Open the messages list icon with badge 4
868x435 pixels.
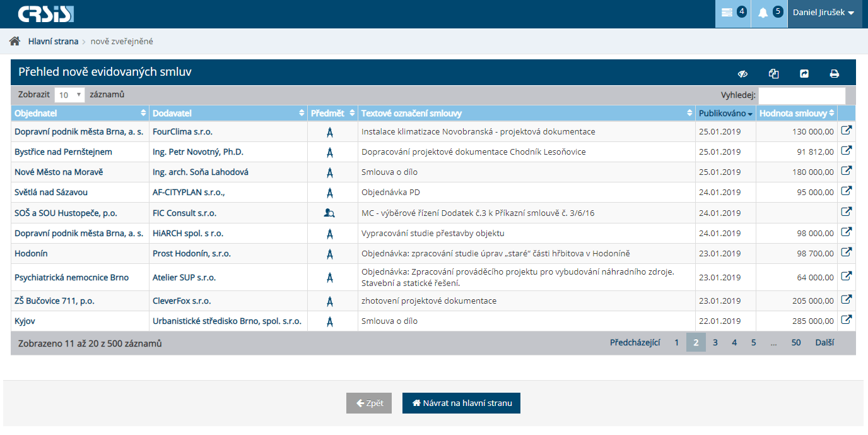(732, 13)
